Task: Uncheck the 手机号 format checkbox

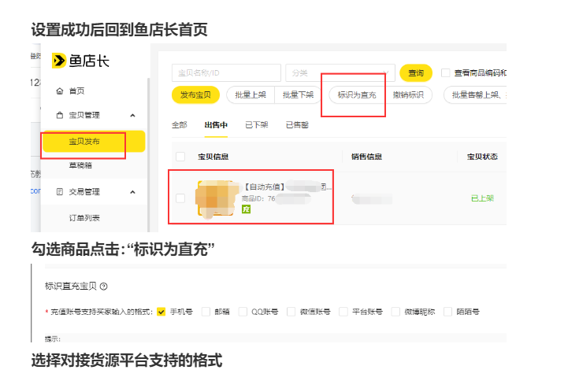Action: pos(161,312)
